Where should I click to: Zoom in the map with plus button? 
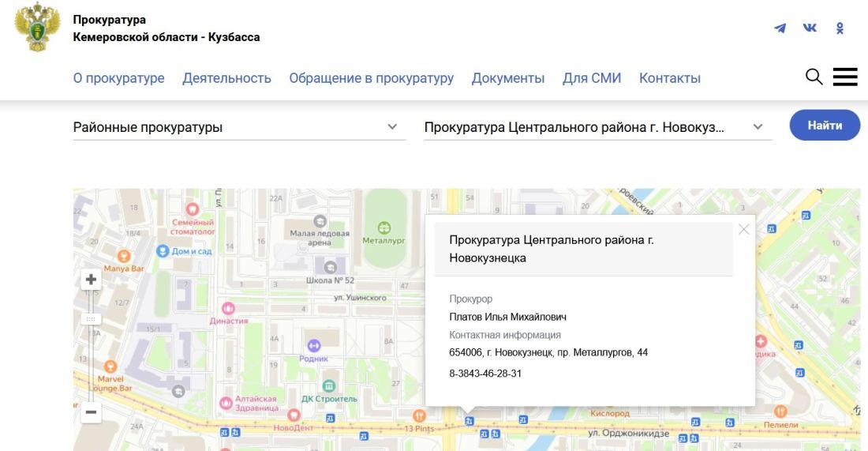coord(91,280)
